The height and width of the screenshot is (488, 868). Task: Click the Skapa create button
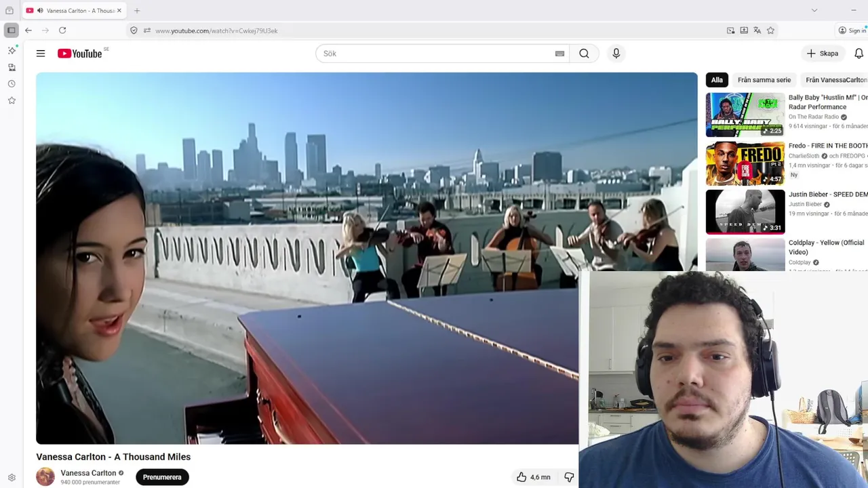point(823,54)
